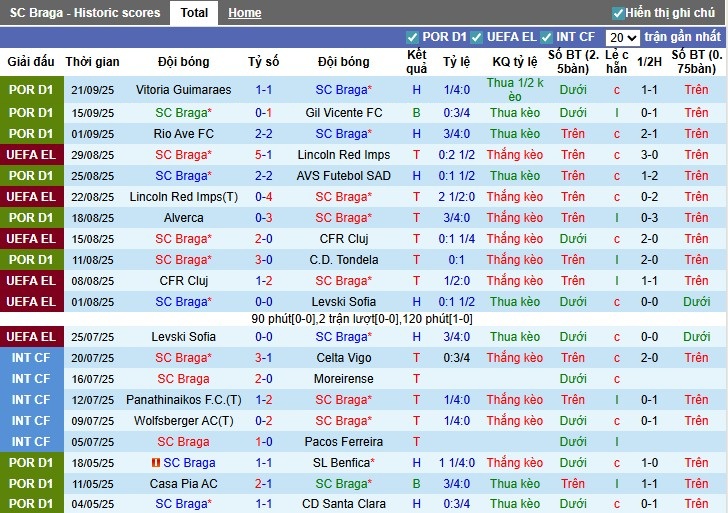
Task: Click the POR D1 league cell for 21/09/25
Action: point(32,90)
